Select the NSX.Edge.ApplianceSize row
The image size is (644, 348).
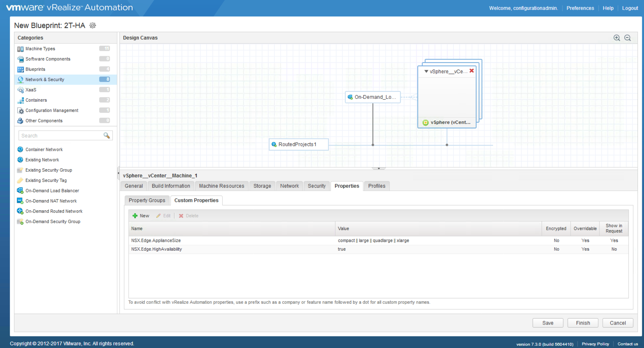click(378, 240)
